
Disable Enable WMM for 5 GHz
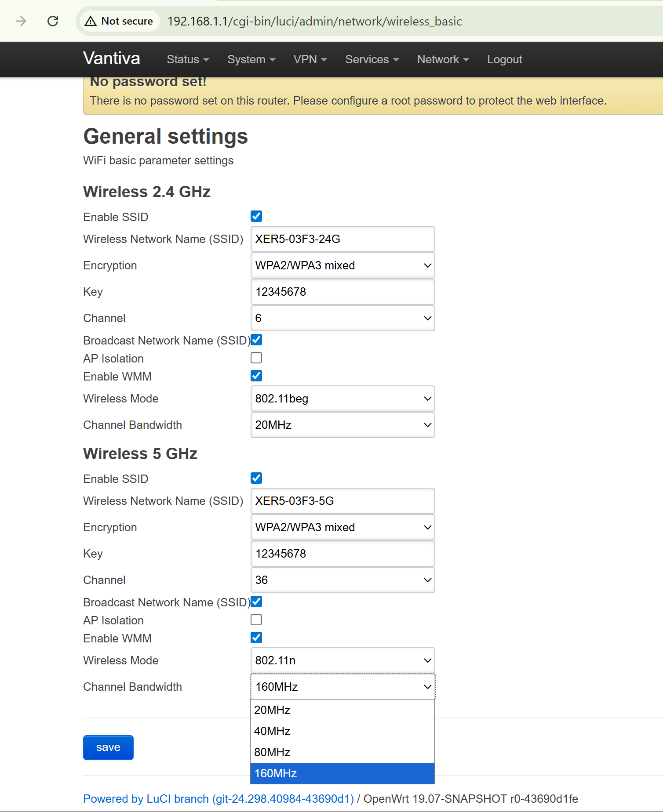[x=256, y=638]
